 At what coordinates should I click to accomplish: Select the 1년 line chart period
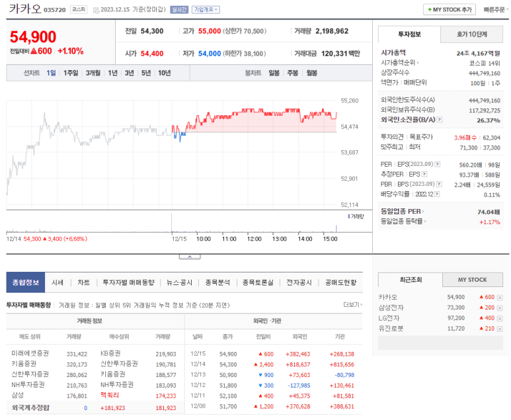(112, 73)
